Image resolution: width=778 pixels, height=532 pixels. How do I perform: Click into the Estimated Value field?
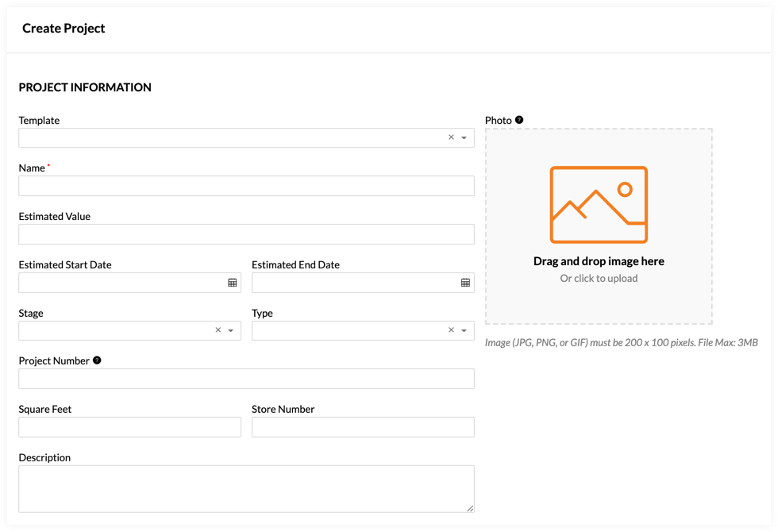246,234
